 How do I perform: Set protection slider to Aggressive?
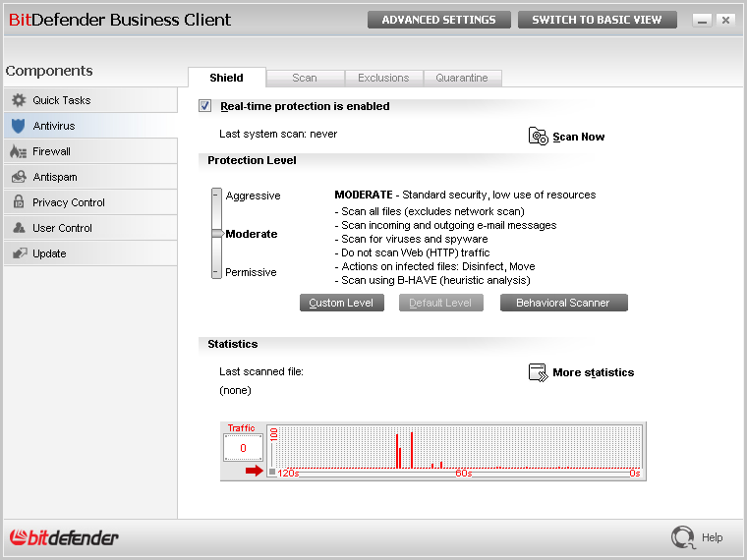point(217,196)
